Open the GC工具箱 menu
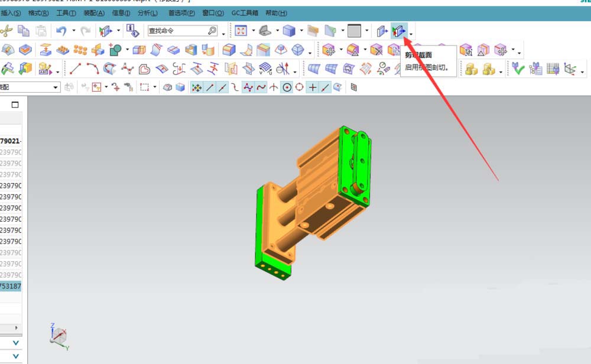This screenshot has width=591, height=364. [x=245, y=13]
